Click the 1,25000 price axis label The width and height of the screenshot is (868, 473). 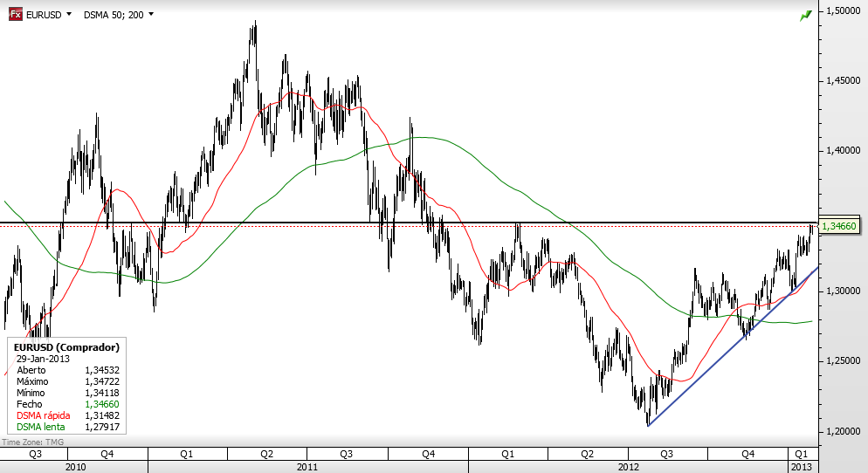click(x=843, y=360)
